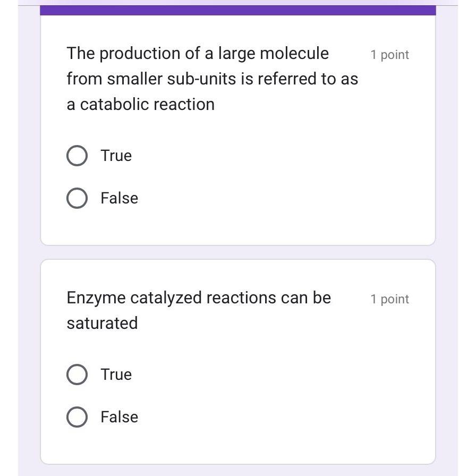
Task: Click '1 point' label of second question
Action: pos(389,299)
